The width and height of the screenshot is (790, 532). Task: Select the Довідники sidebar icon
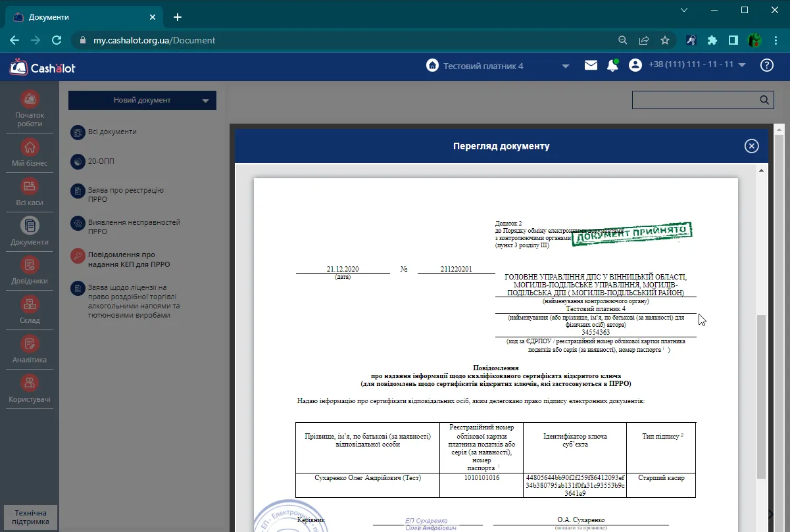tap(29, 270)
